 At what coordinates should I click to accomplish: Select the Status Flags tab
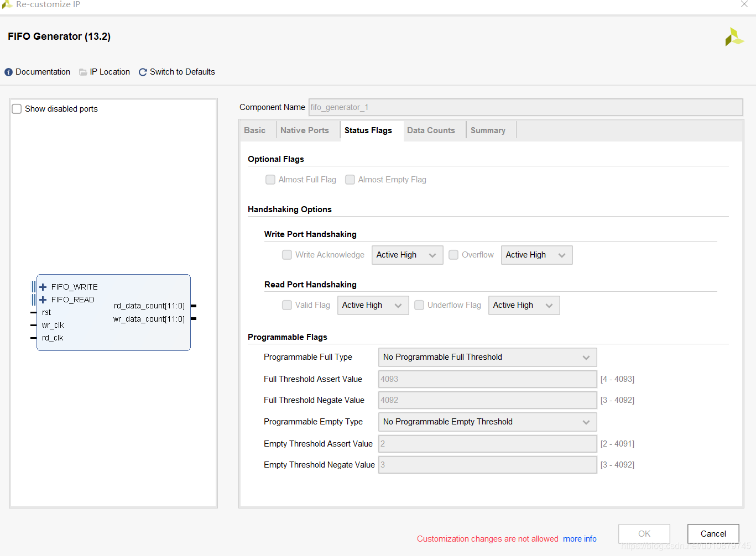(x=368, y=130)
